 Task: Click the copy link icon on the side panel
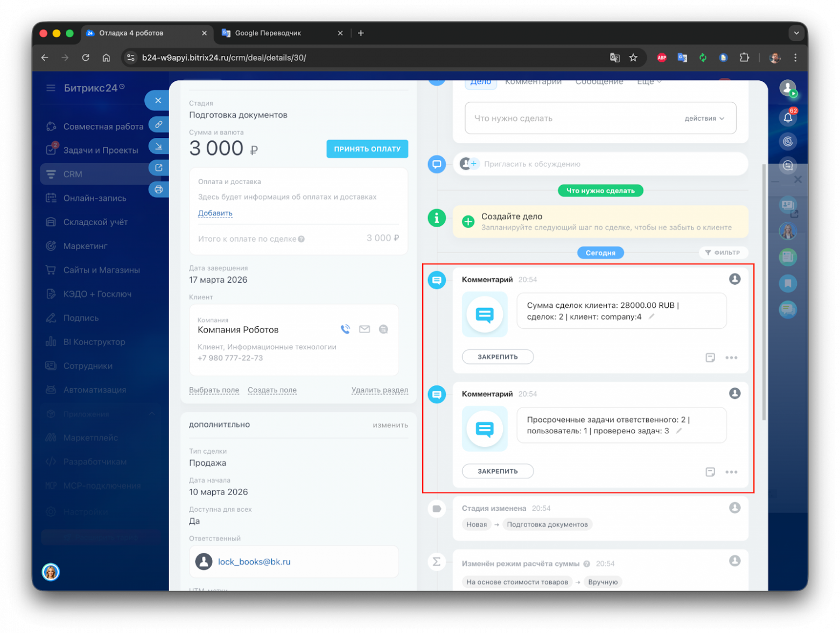158,125
